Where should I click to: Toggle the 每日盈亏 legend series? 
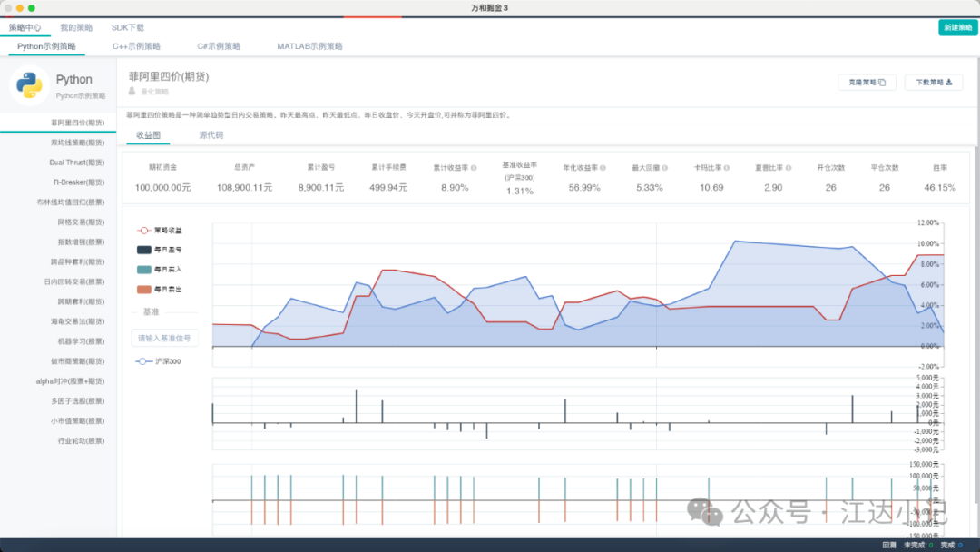[x=160, y=250]
